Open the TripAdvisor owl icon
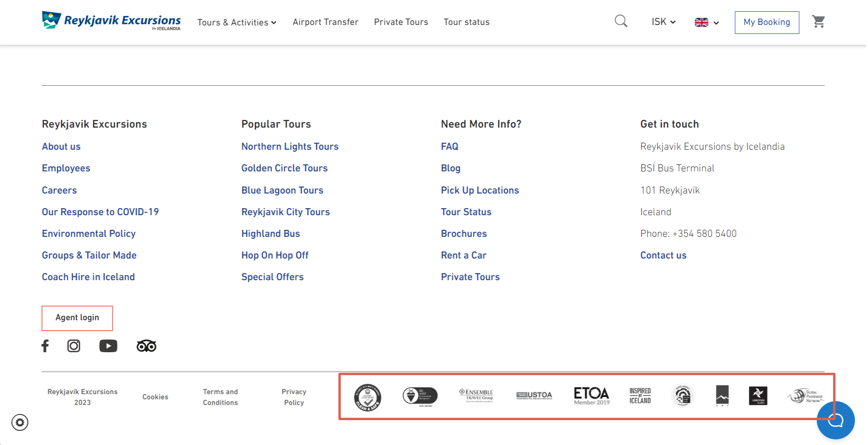Screen dimensions: 868x445 click(x=146, y=346)
